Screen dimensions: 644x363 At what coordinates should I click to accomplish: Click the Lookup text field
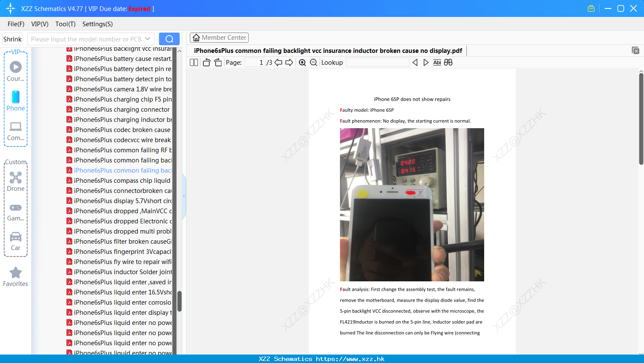click(x=377, y=63)
